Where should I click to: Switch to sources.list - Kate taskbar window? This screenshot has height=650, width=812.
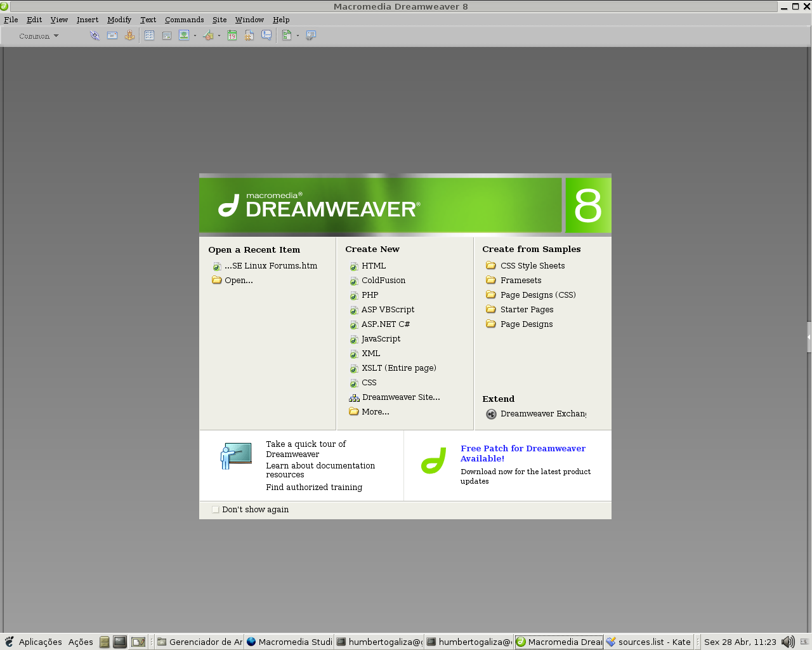[648, 642]
